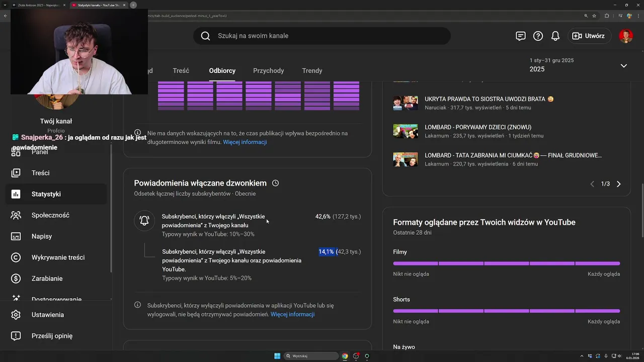Click clock icon next to Powiadomienia włączane dzwonkiem

click(x=275, y=183)
